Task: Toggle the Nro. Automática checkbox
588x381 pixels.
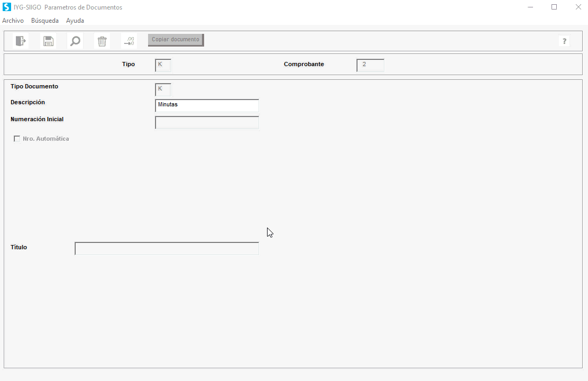Action: point(17,139)
